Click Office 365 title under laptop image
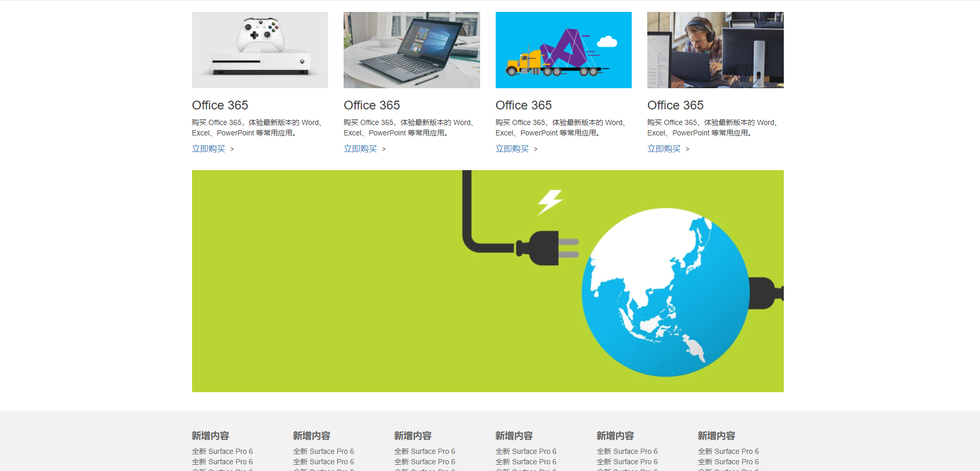Image resolution: width=980 pixels, height=471 pixels. click(x=372, y=105)
